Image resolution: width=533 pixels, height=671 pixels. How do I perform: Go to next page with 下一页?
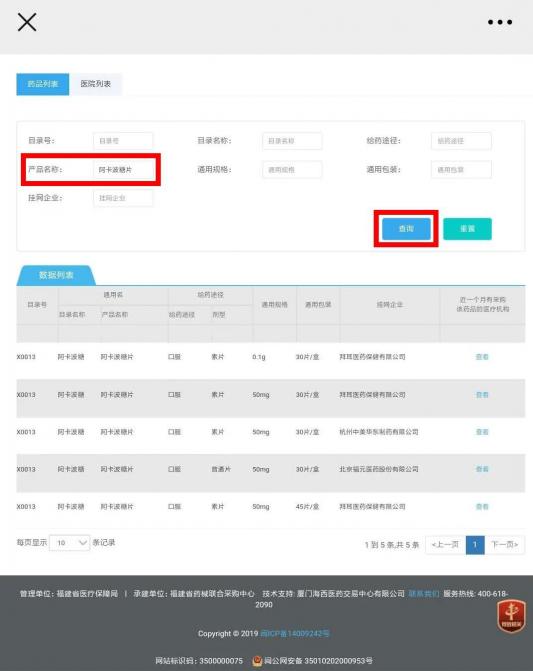pyautogui.click(x=504, y=544)
